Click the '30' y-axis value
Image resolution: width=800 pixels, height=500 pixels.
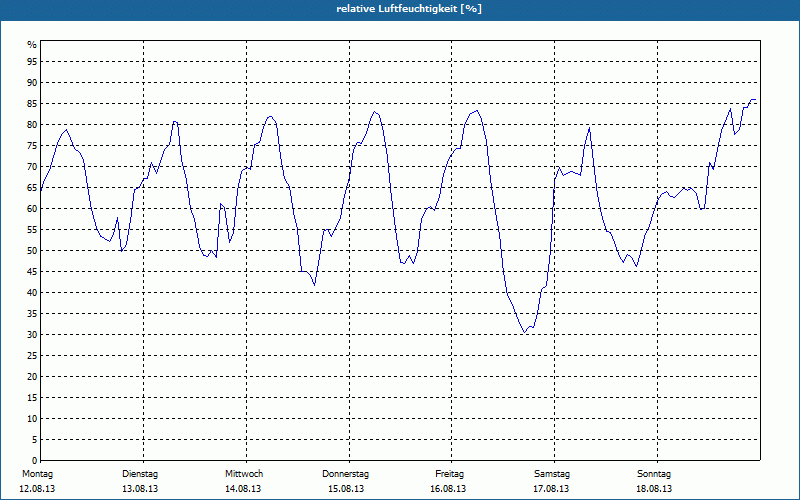pyautogui.click(x=32, y=335)
